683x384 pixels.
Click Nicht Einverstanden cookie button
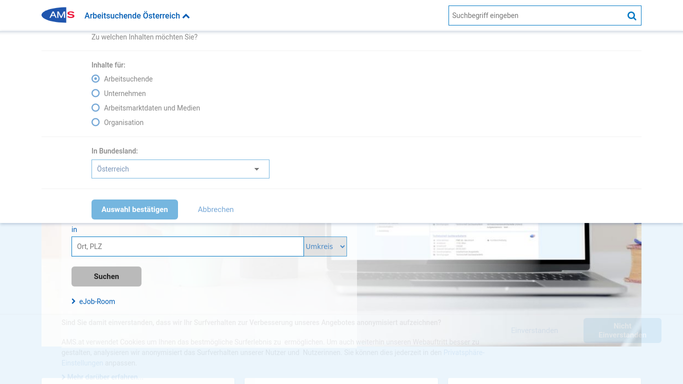pyautogui.click(x=622, y=330)
